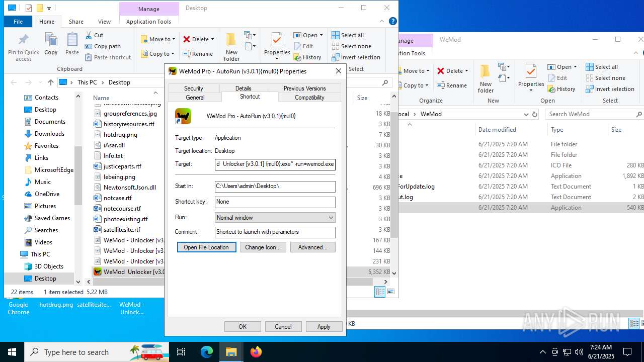644x362 pixels.
Task: Click the Comment text field
Action: coord(275,232)
